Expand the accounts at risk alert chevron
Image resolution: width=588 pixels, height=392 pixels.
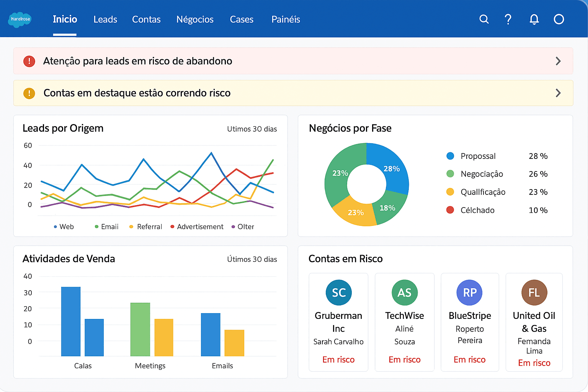click(x=558, y=93)
